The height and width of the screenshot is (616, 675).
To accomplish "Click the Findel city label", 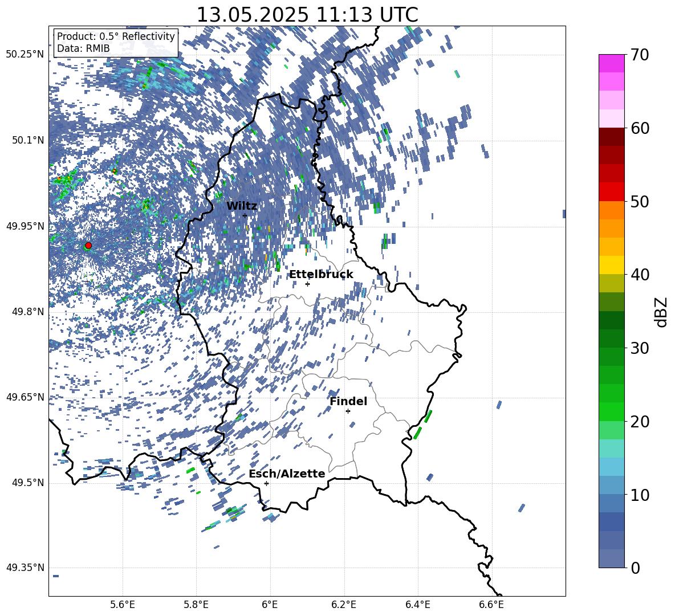I will click(x=348, y=401).
